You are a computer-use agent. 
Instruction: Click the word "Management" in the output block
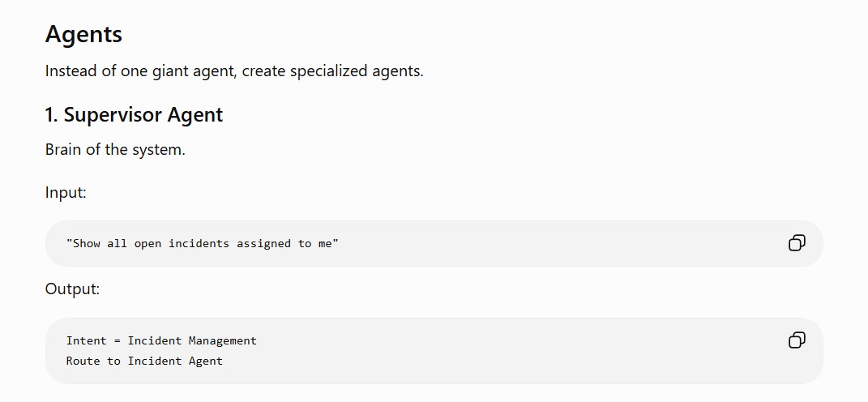click(x=223, y=340)
